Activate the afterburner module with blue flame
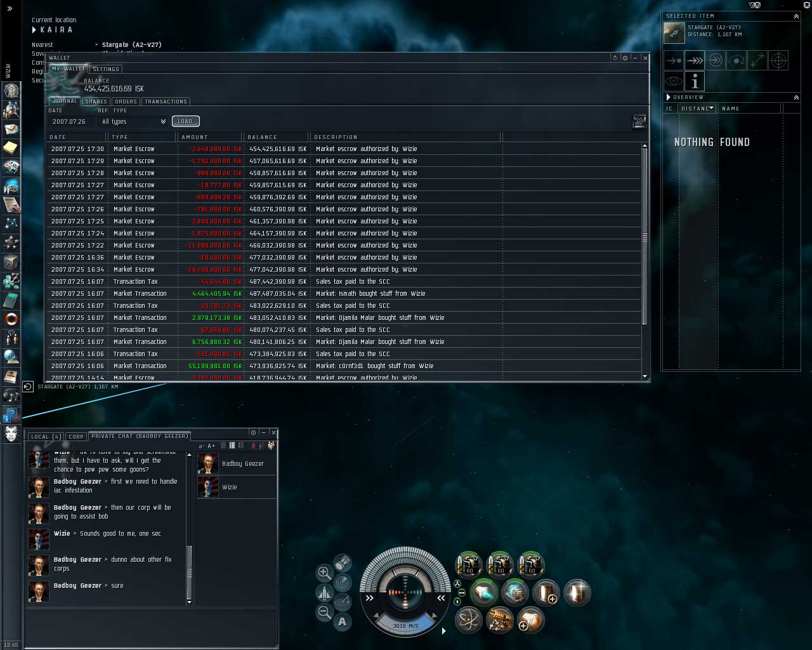Viewport: 812px width, 650px height. [x=484, y=593]
